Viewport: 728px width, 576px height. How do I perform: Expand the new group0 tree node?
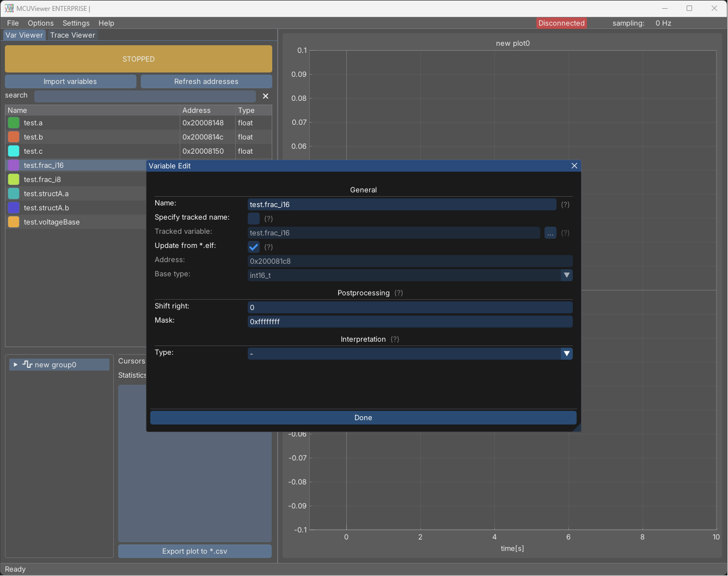pyautogui.click(x=16, y=365)
